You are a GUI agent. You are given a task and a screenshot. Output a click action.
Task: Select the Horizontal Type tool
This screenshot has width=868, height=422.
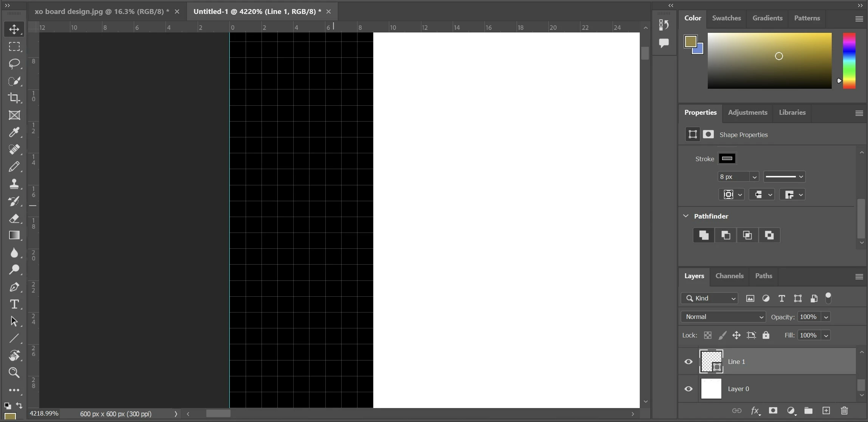pos(14,304)
